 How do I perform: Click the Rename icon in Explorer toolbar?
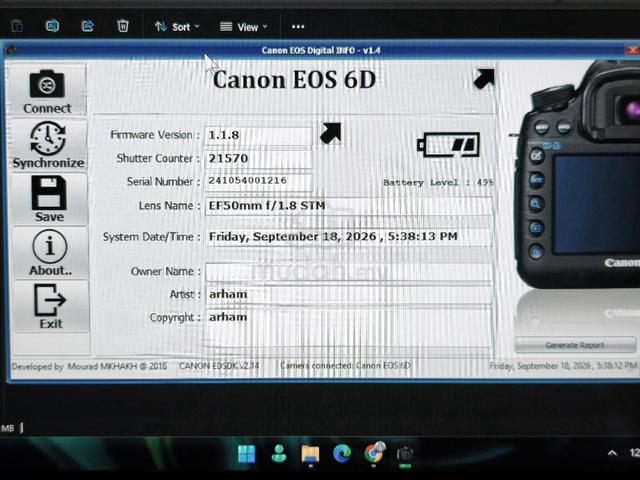52,26
